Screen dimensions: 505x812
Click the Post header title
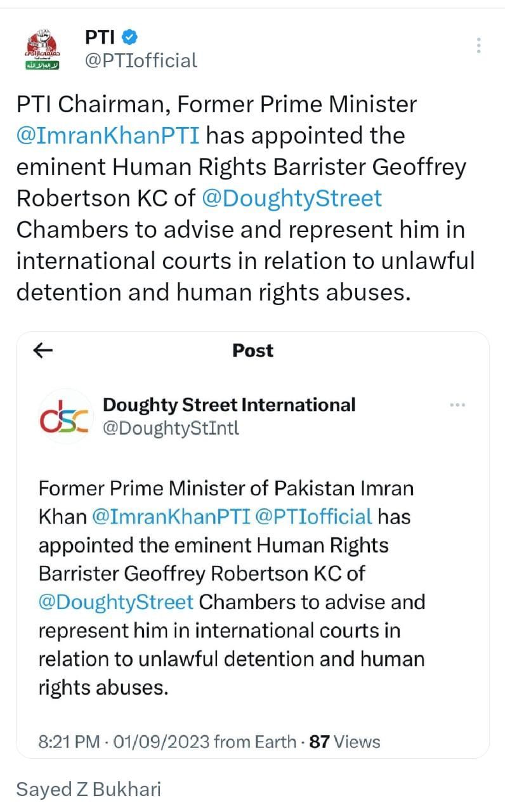tap(253, 350)
